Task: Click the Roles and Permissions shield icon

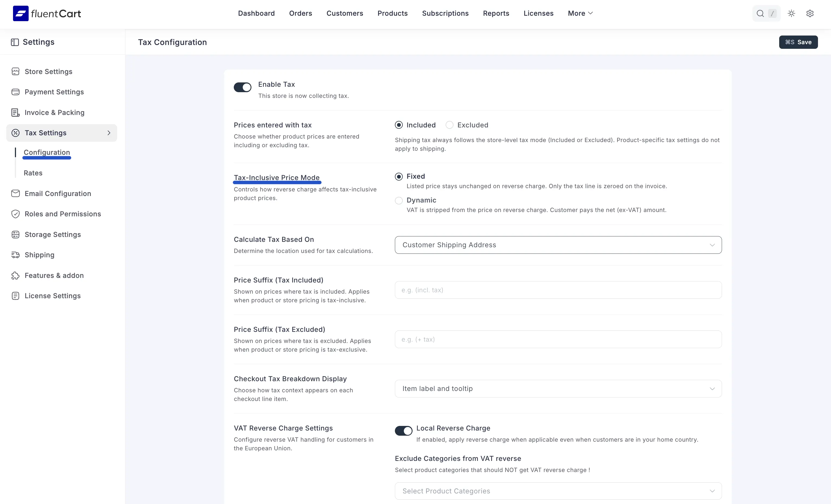Action: pos(15,214)
